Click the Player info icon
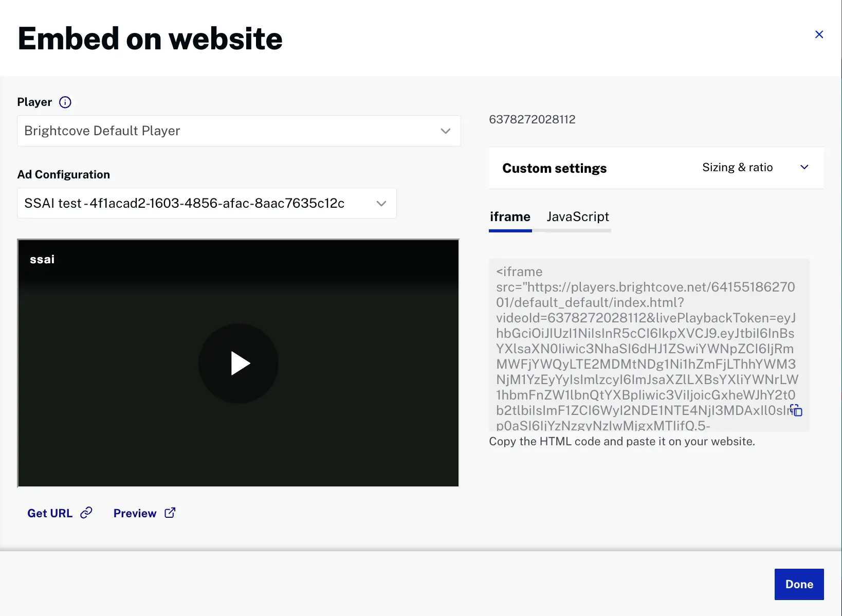This screenshot has width=842, height=616. [65, 102]
